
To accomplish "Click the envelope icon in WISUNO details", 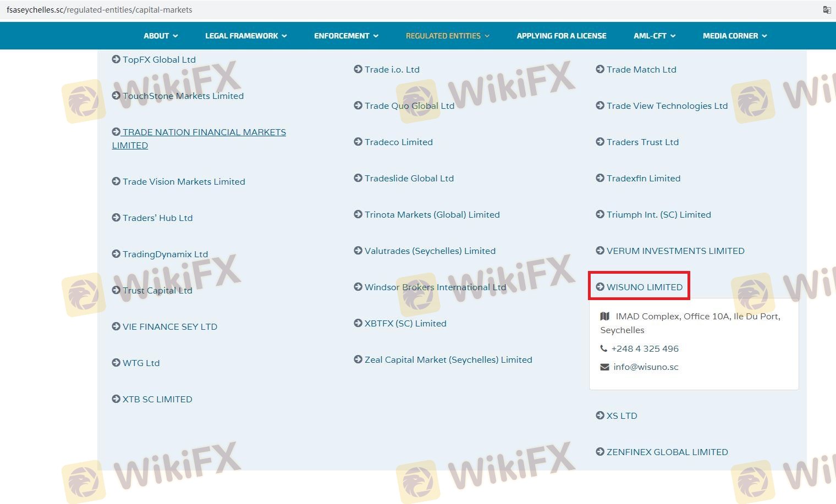I will coord(604,367).
